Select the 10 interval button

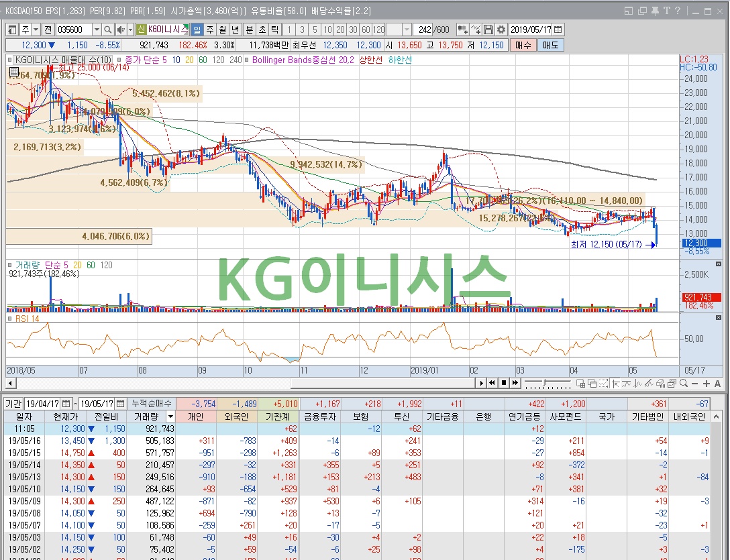[x=327, y=30]
